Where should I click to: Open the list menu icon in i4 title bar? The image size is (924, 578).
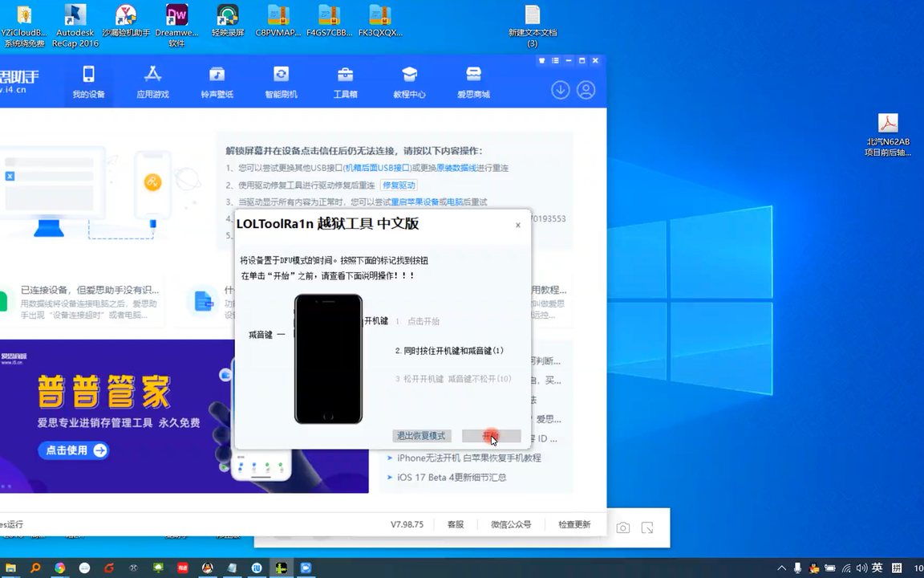555,61
